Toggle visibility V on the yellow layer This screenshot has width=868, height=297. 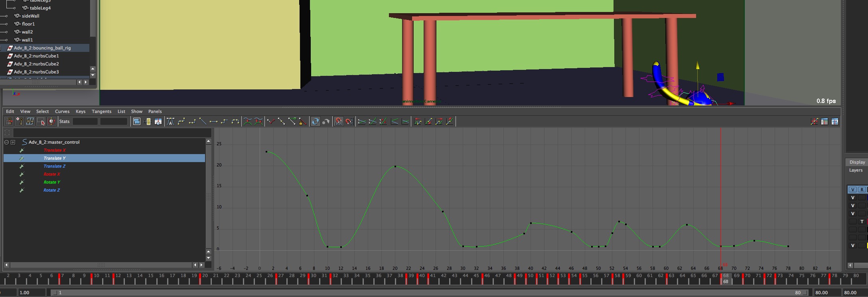coord(852,246)
